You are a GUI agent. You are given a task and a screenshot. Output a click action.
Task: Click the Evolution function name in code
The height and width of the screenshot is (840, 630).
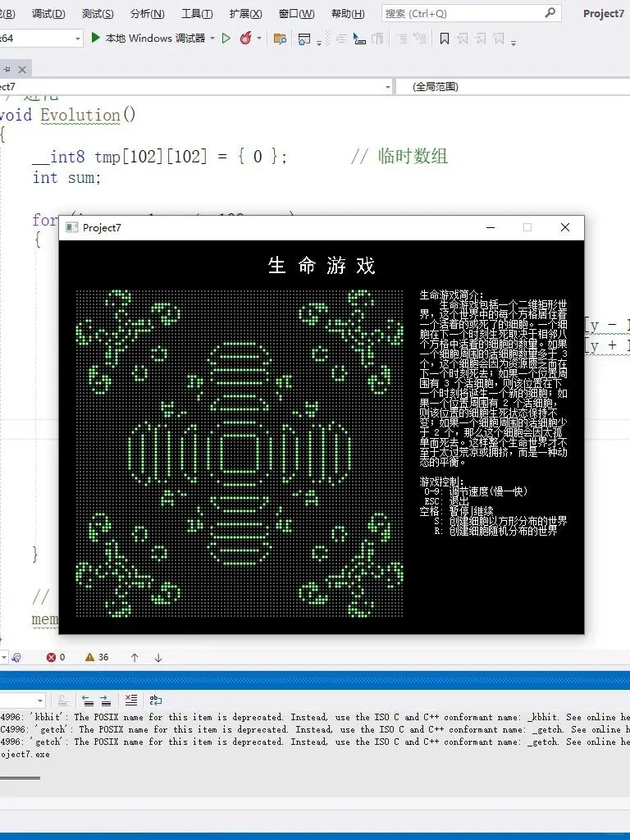[80, 115]
